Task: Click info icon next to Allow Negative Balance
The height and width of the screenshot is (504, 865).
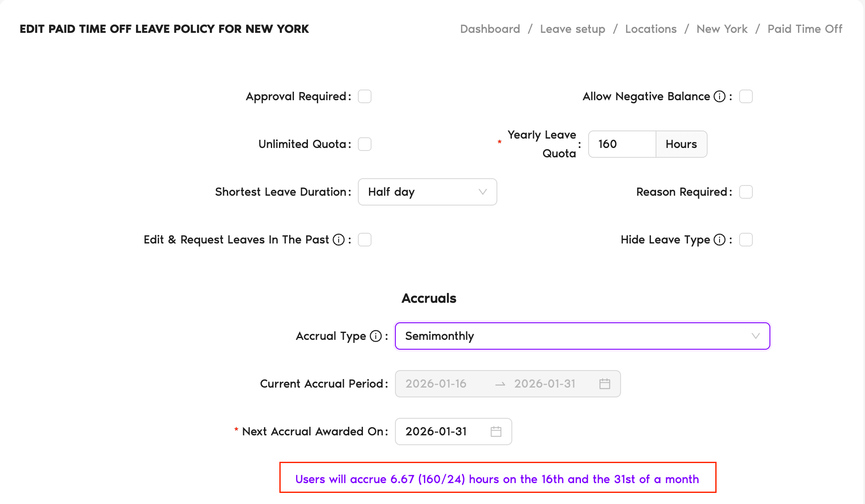Action: [x=720, y=96]
